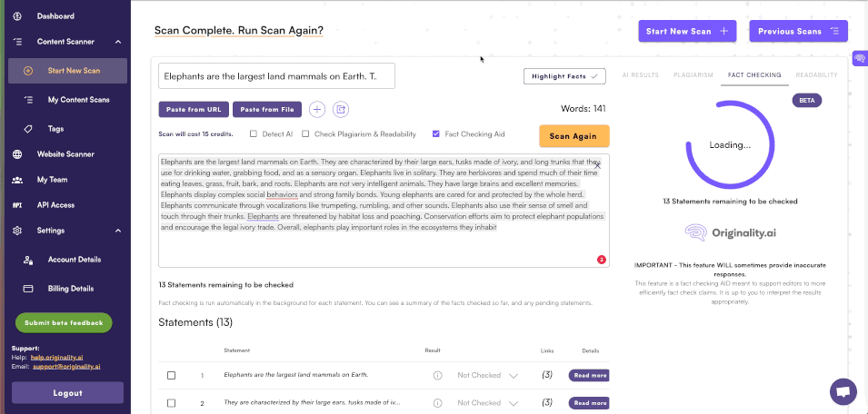The width and height of the screenshot is (868, 414).
Task: Clear the text with the X icon in textbox
Action: tap(597, 165)
